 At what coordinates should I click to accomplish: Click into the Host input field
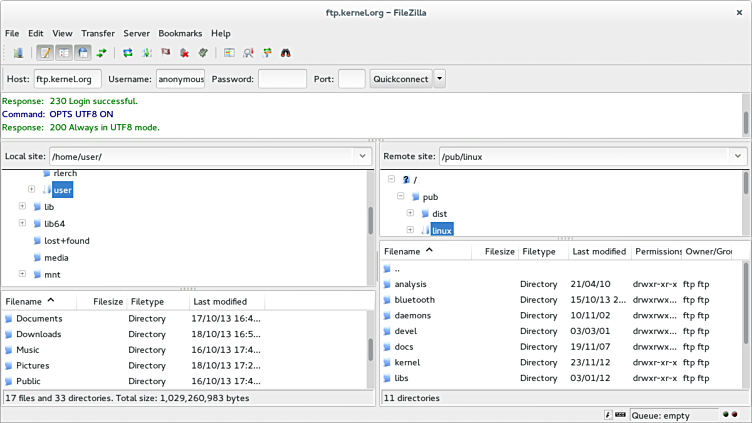coord(67,79)
